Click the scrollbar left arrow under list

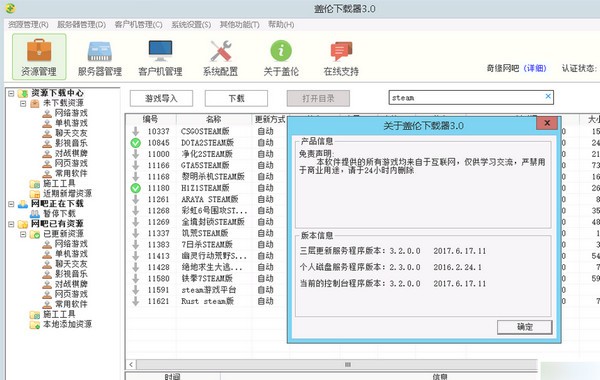131,364
